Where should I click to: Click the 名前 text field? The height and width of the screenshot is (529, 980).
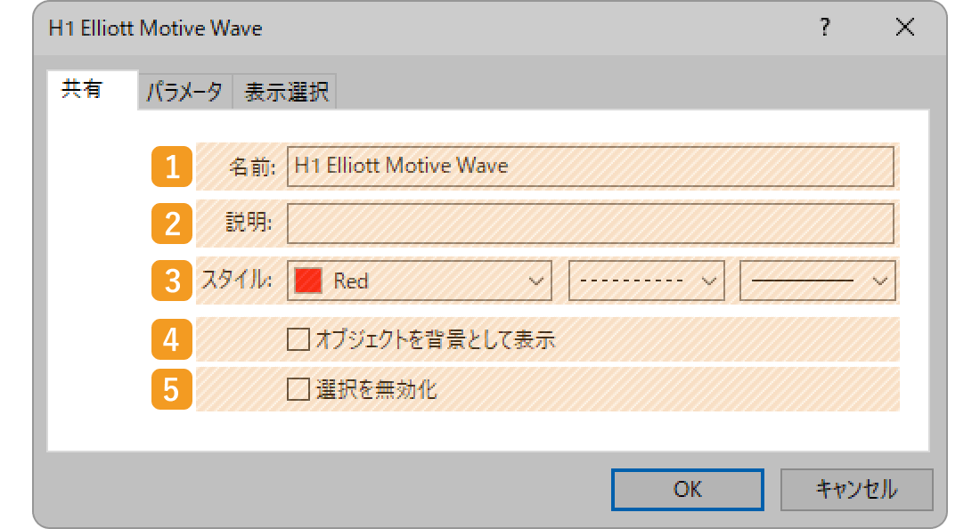pos(590,167)
